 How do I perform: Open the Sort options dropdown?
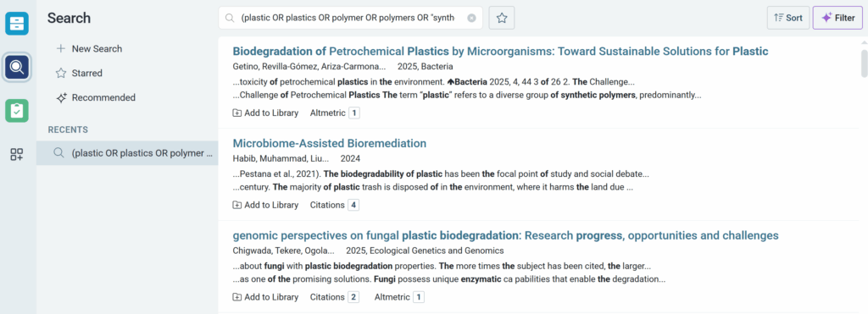[788, 18]
